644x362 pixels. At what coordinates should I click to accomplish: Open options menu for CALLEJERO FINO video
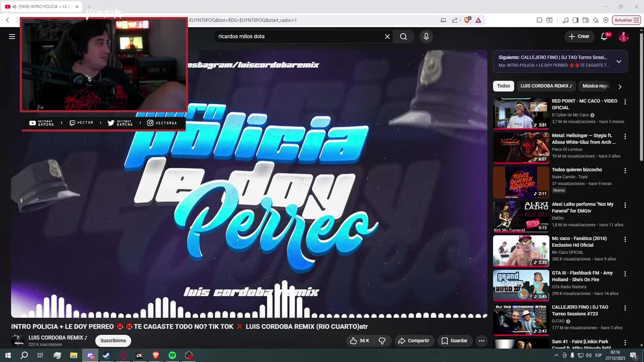coord(625,308)
